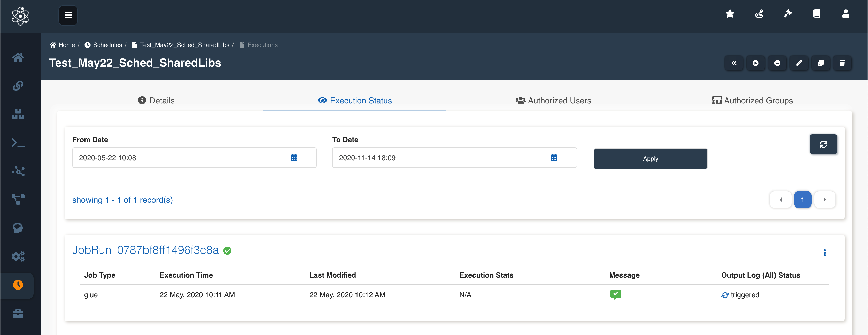Image resolution: width=868 pixels, height=335 pixels.
Task: Select the terminal icon in the sidebar
Action: click(18, 143)
